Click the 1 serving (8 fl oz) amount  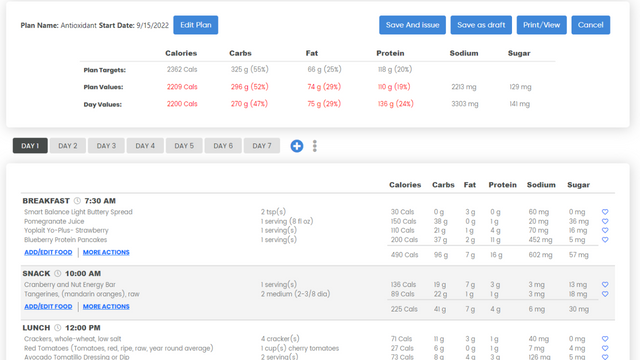[x=287, y=221]
